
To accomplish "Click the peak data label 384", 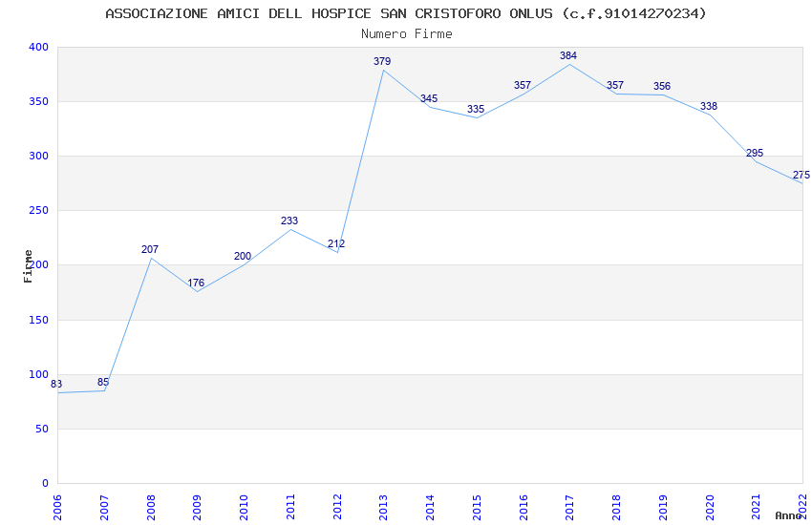I will pos(568,56).
